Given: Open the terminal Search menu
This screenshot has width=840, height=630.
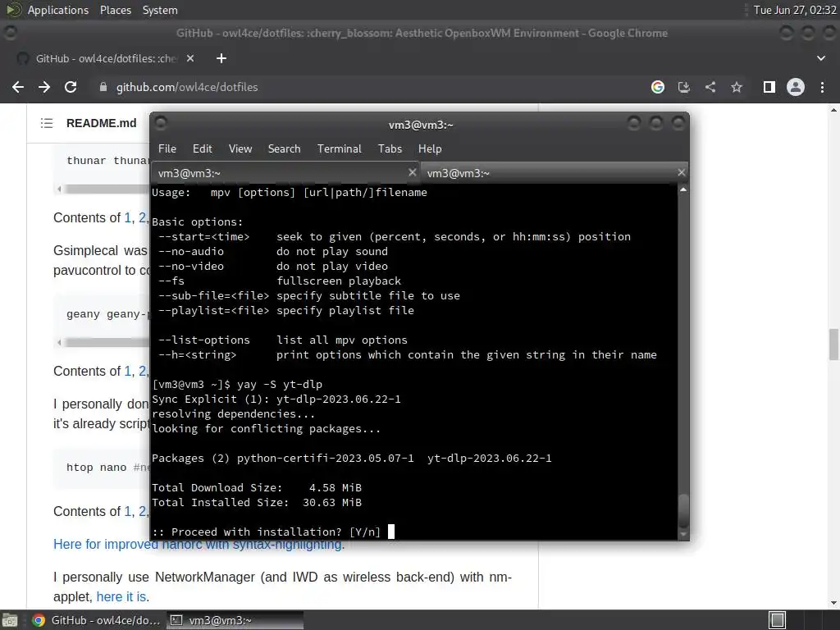Looking at the screenshot, I should (x=284, y=149).
